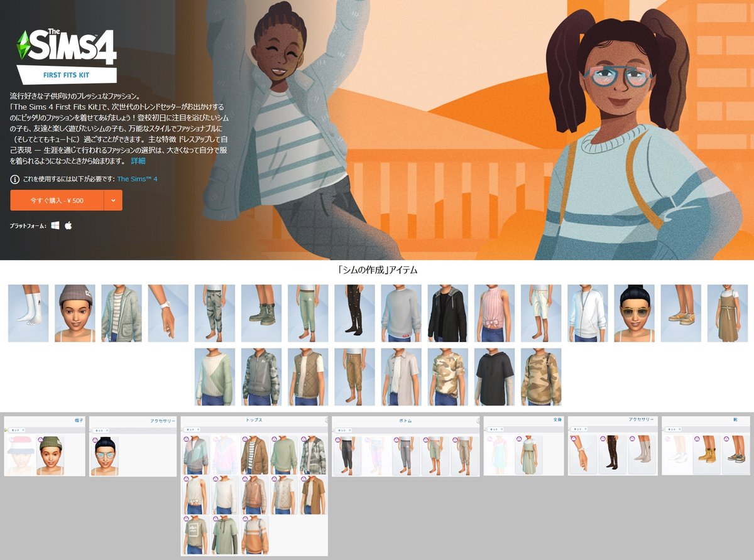Click The Sims 4 First Fits Kit logo
This screenshot has height=560, width=754.
pyautogui.click(x=67, y=57)
